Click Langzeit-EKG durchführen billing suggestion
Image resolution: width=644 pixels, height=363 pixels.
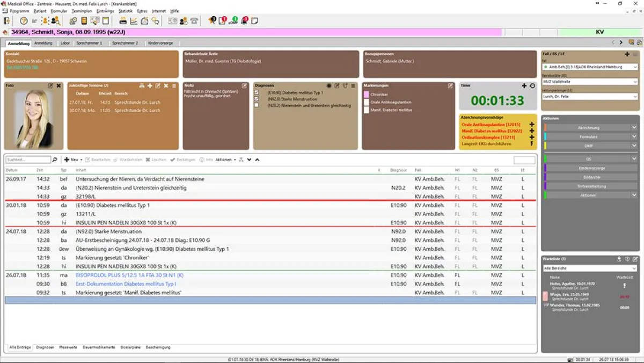click(x=486, y=144)
